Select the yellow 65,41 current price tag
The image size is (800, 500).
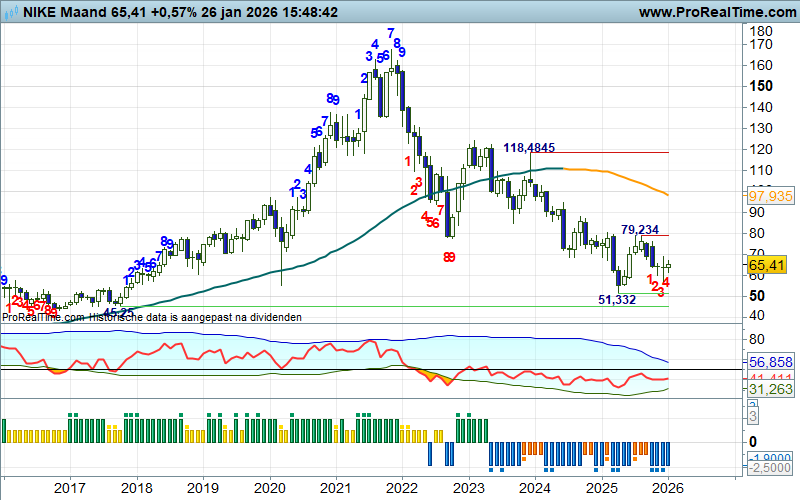tap(764, 265)
